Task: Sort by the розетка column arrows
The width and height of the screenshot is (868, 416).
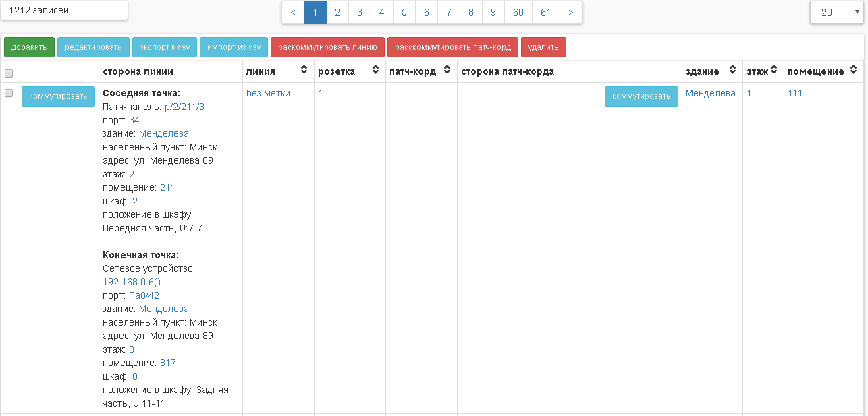Action: click(375, 71)
